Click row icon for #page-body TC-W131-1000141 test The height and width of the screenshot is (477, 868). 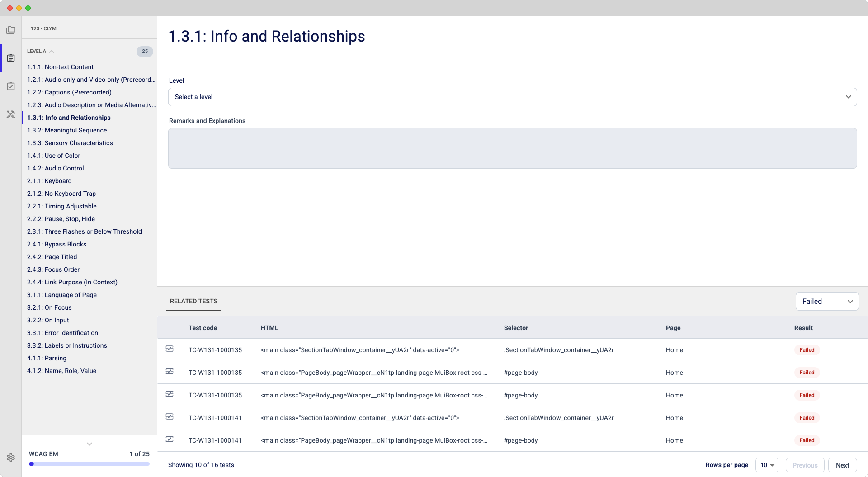click(x=170, y=439)
